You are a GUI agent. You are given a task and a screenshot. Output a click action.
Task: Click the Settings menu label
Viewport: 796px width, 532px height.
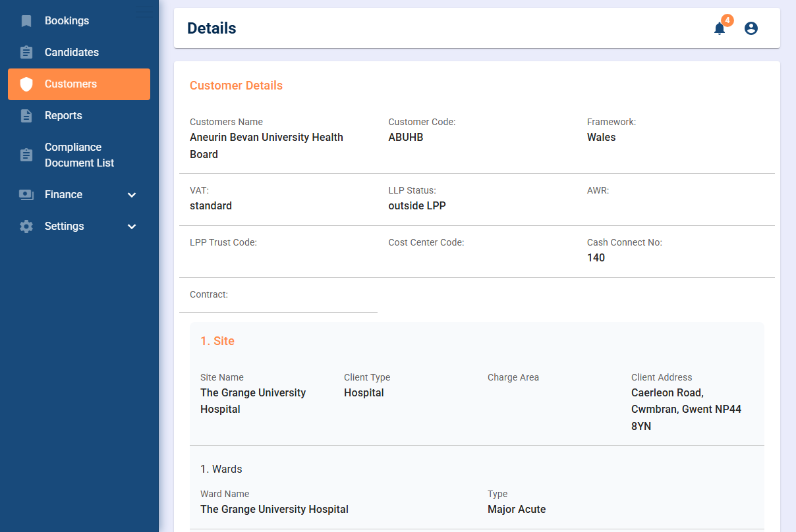[x=65, y=226]
